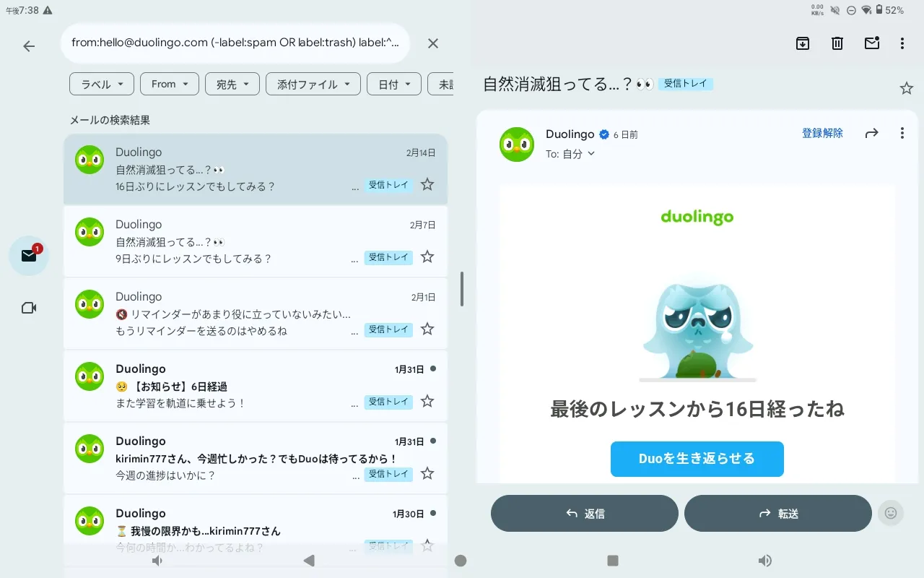924x578 pixels.
Task: Open the top toolbar overflow menu
Action: pyautogui.click(x=902, y=43)
